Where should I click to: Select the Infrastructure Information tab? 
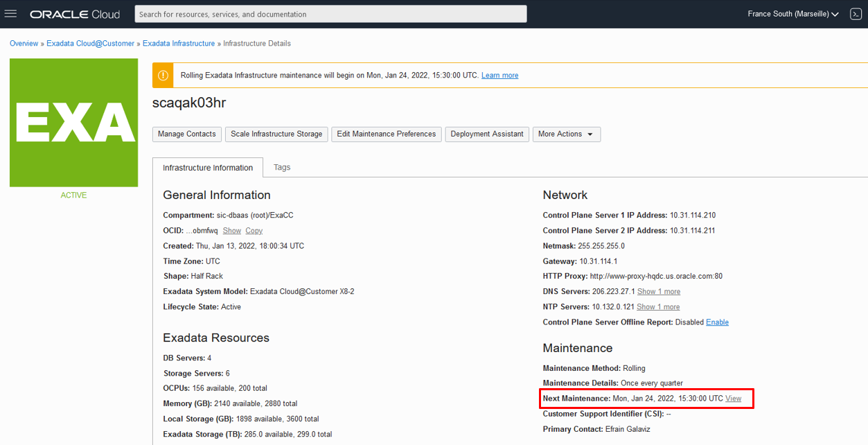[x=208, y=168]
